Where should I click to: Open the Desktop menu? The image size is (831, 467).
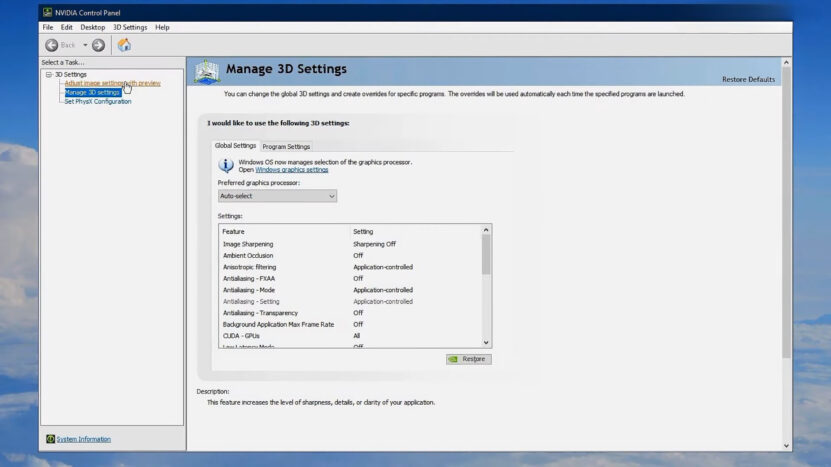93,27
